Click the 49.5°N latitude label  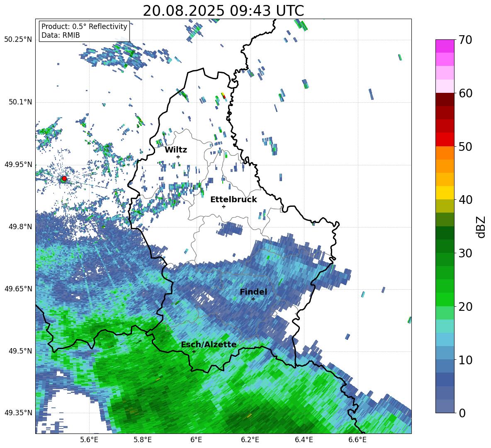pyautogui.click(x=21, y=351)
